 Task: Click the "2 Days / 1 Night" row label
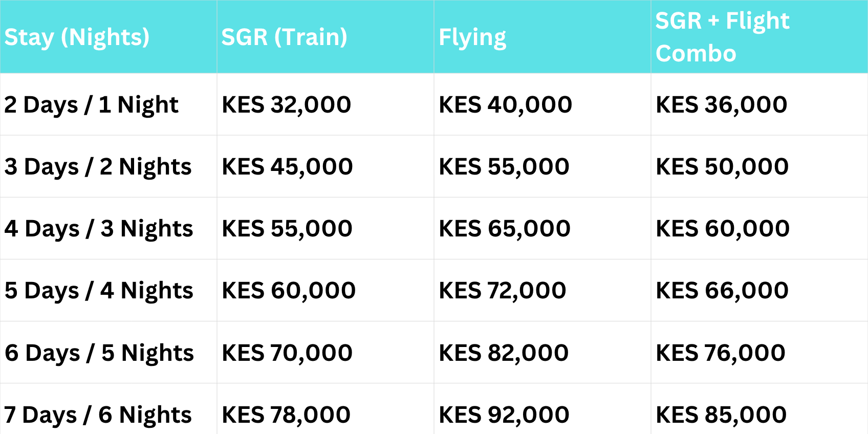(91, 105)
